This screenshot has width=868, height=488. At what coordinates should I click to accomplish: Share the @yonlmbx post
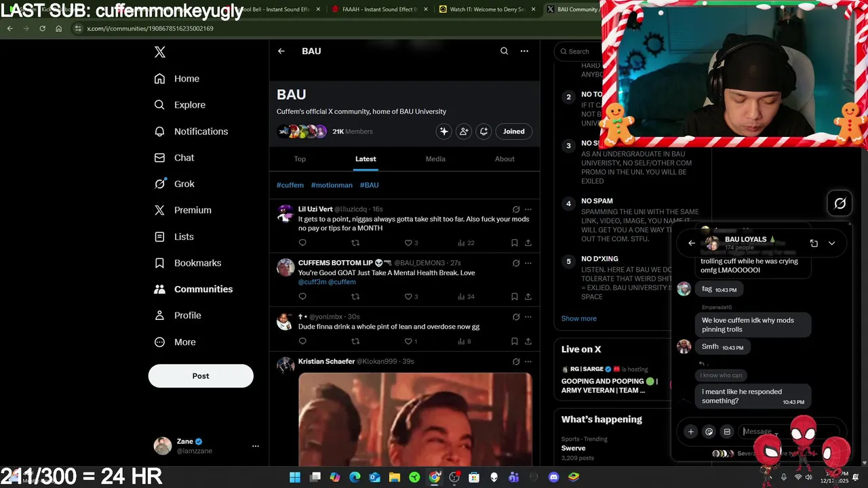click(528, 341)
